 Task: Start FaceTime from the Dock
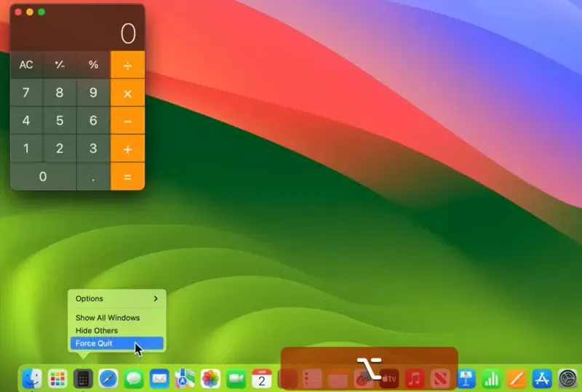(x=236, y=379)
